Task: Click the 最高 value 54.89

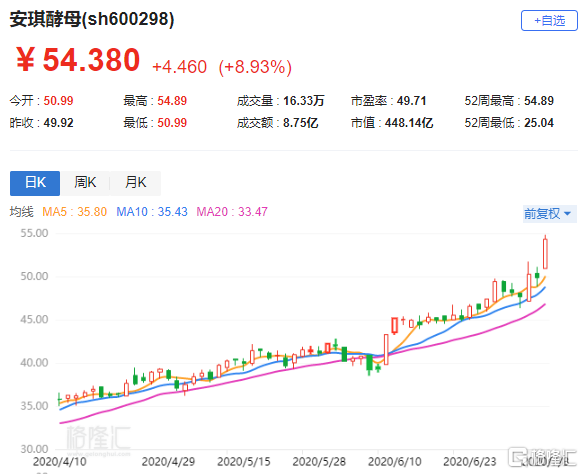Action: pos(172,101)
